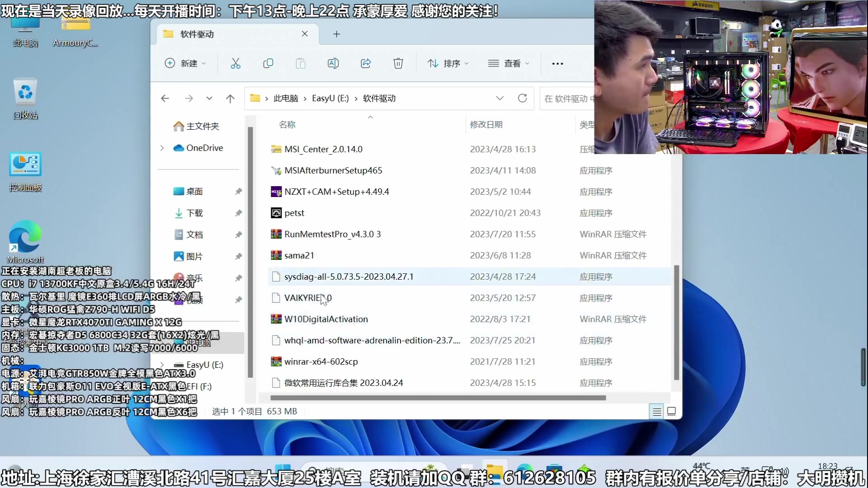
Task: Refresh the folder with the refresh icon
Action: coord(523,98)
